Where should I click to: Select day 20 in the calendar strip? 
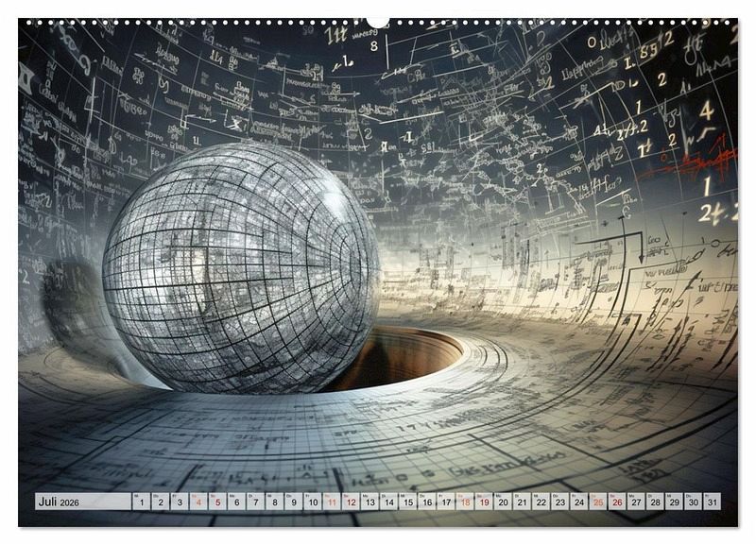503,502
